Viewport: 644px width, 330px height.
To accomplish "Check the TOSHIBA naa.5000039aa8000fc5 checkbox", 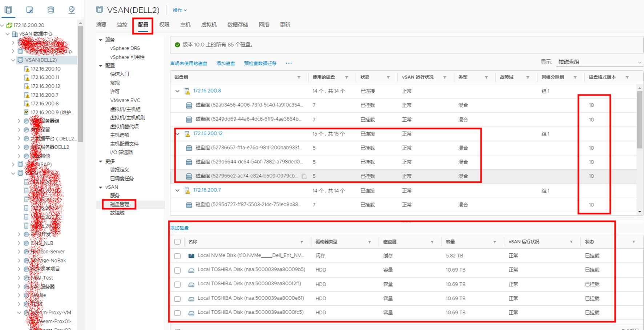I will (177, 313).
